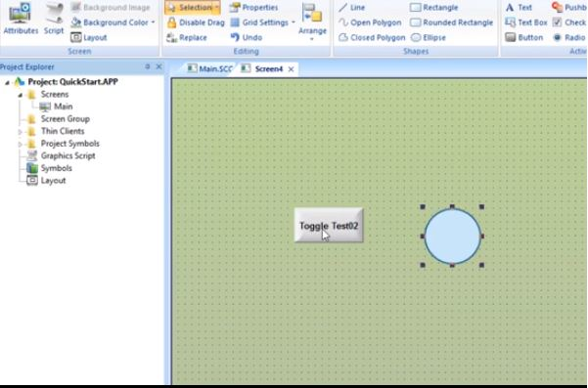Select the Text object tool
The height and width of the screenshot is (388, 588).
click(x=519, y=7)
